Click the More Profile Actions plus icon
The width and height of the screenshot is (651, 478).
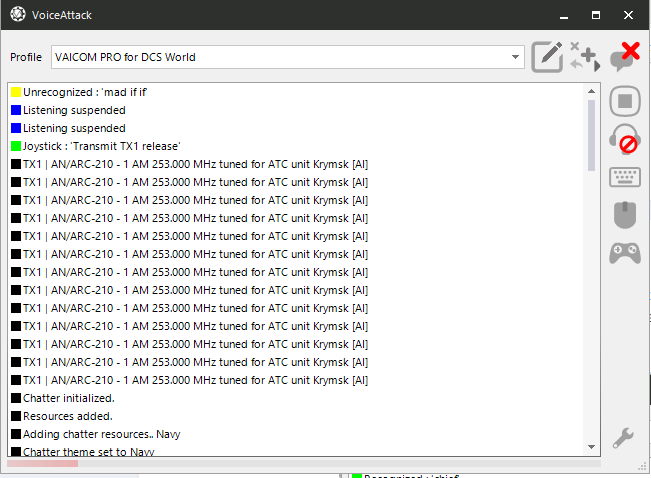[x=585, y=57]
